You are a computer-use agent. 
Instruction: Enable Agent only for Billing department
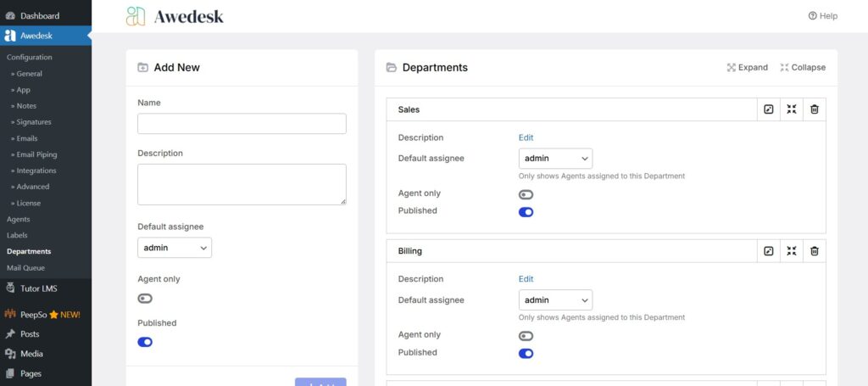(526, 336)
